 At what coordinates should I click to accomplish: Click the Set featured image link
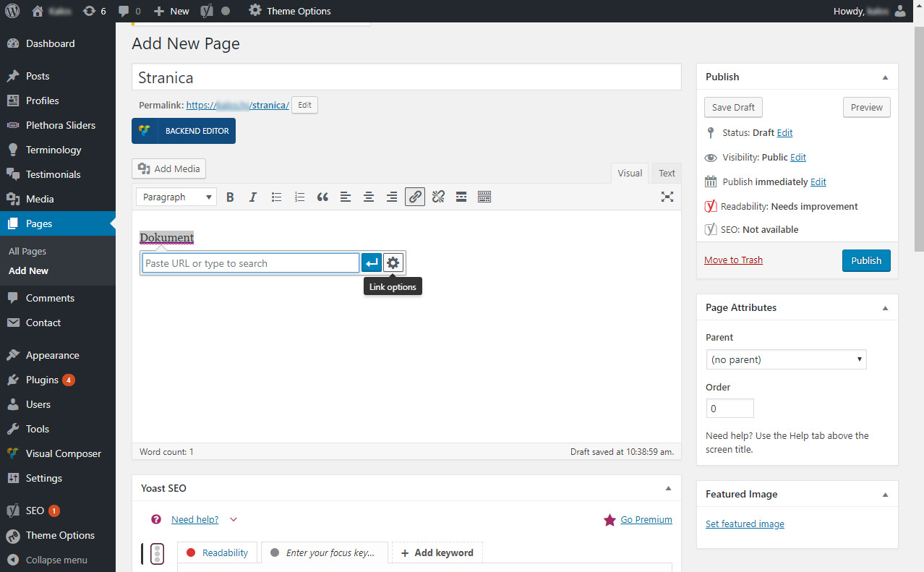[x=745, y=524]
